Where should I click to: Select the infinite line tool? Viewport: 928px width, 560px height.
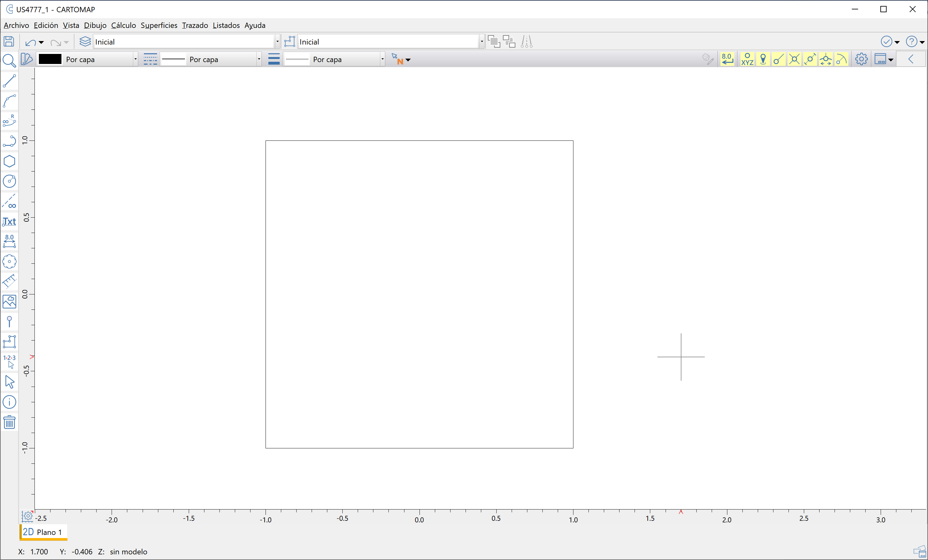point(9,201)
